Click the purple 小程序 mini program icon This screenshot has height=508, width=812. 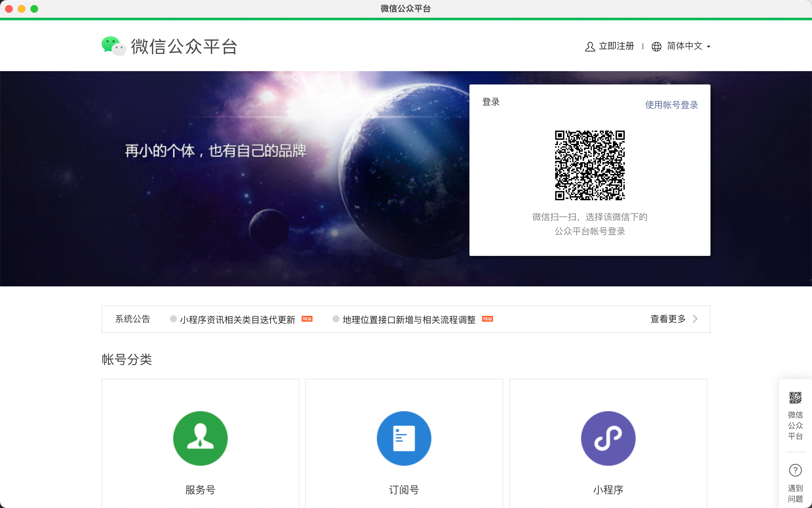(x=608, y=438)
